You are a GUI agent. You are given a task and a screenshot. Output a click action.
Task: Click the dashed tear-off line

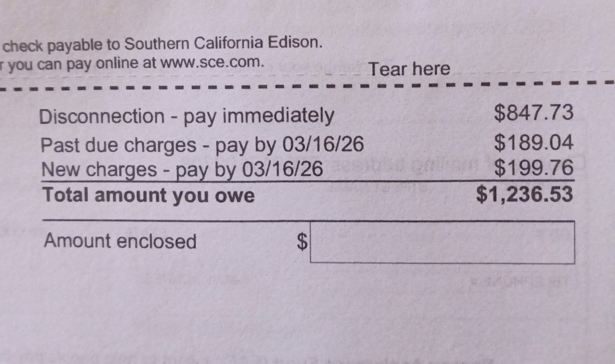click(x=215, y=88)
